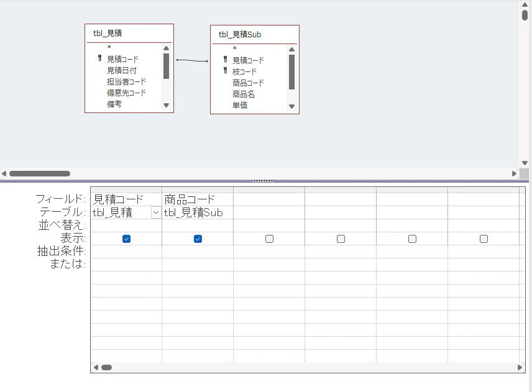Select the 商品名 field in tbl_見積Sub

tap(242, 94)
